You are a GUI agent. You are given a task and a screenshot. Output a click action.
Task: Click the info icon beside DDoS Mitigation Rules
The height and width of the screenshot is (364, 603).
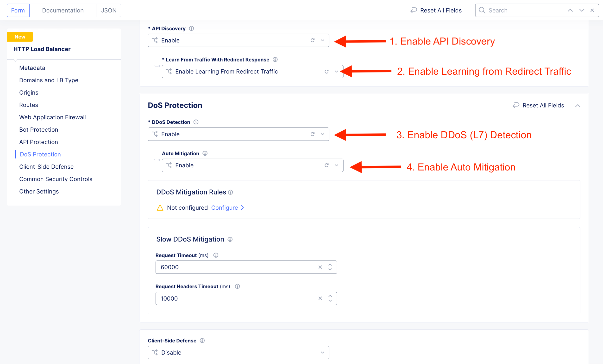click(x=230, y=192)
